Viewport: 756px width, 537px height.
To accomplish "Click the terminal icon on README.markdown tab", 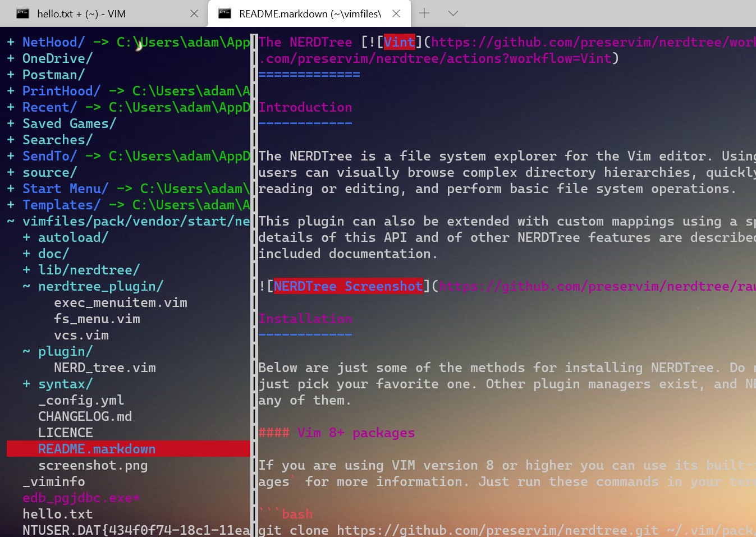I will tap(225, 13).
